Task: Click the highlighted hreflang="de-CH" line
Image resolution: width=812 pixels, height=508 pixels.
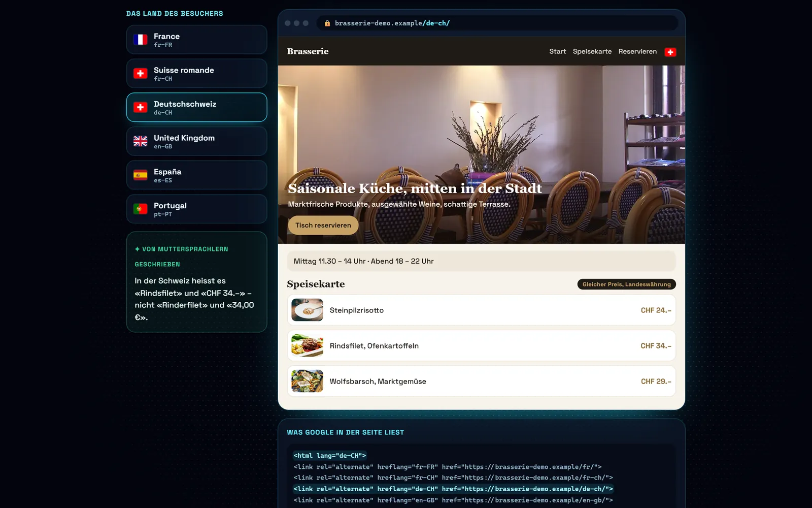Action: pyautogui.click(x=453, y=489)
